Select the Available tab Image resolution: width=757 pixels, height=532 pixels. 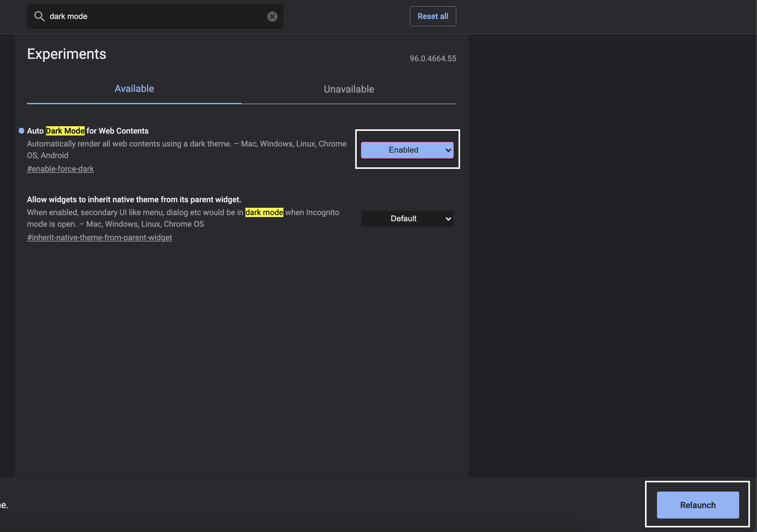[134, 89]
